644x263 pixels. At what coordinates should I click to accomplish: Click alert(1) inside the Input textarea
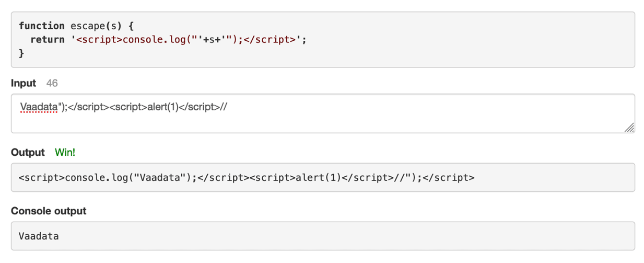coord(162,107)
